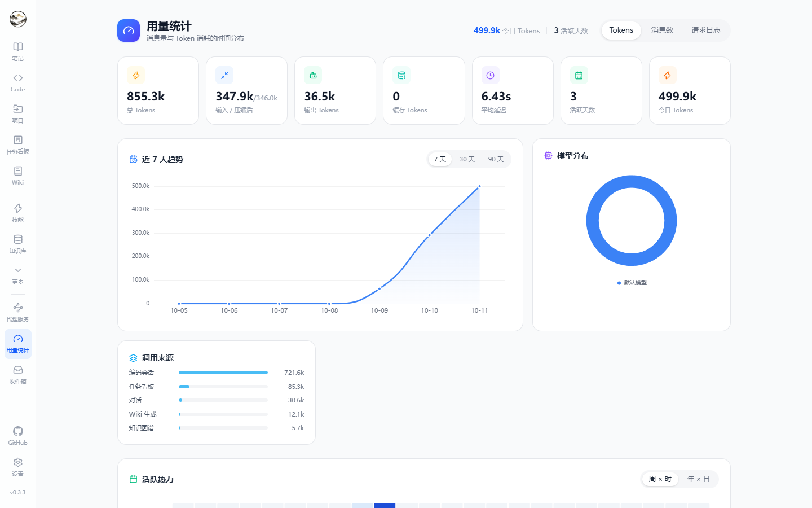Image resolution: width=812 pixels, height=508 pixels.
Task: Open the Code section in sidebar
Action: [18, 82]
